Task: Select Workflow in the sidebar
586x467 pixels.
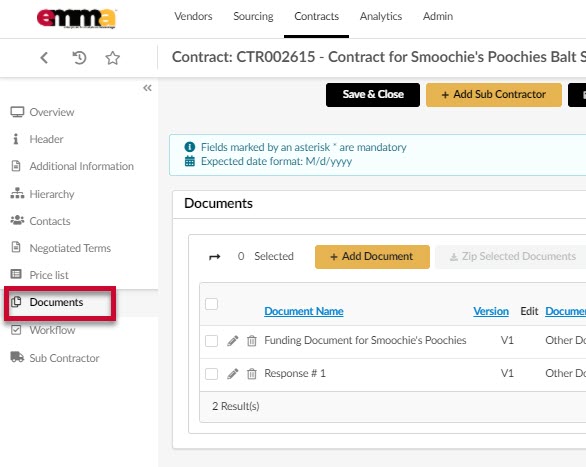Action: pyautogui.click(x=52, y=330)
